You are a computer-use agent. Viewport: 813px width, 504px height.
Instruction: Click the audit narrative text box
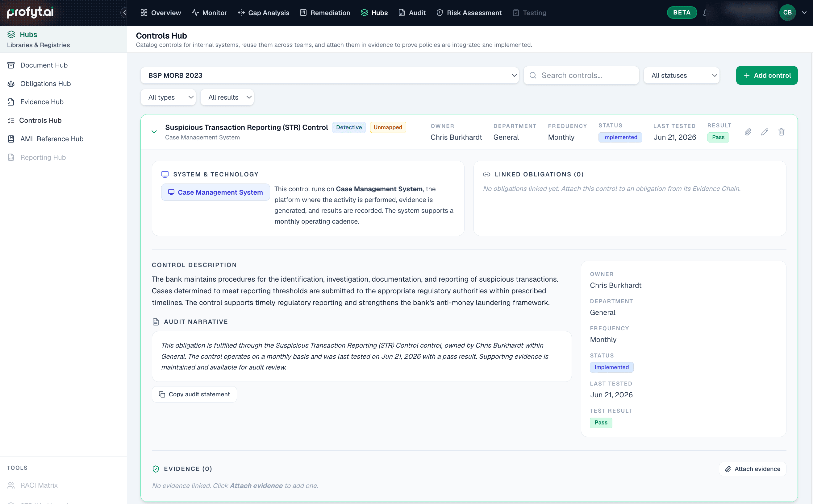click(361, 356)
